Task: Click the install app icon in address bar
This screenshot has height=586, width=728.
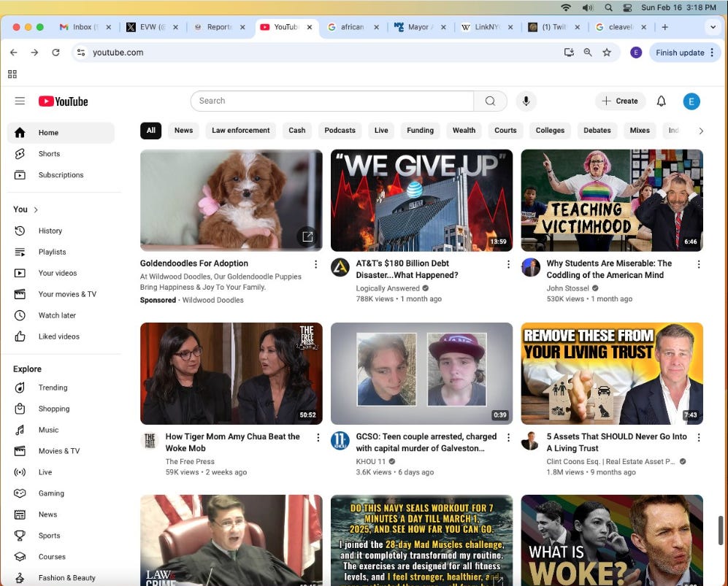Action: point(569,53)
